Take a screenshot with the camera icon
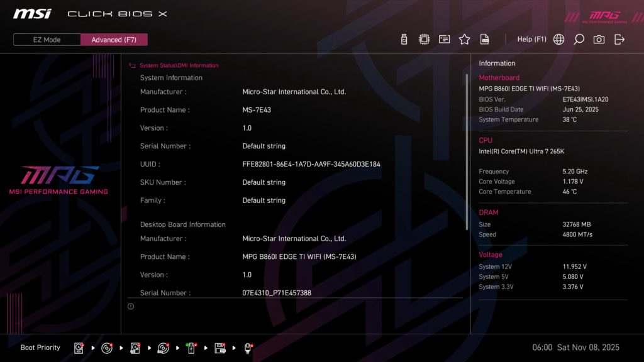 tap(598, 38)
